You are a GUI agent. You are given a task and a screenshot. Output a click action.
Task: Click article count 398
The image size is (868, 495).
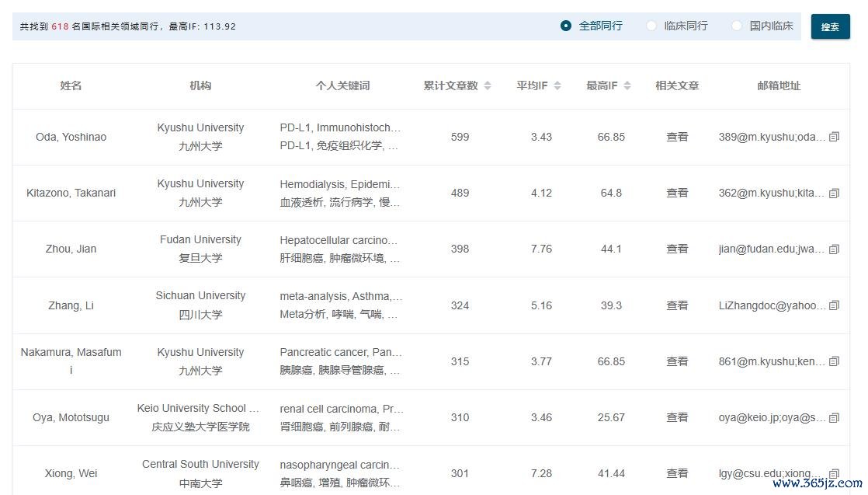[460, 249]
